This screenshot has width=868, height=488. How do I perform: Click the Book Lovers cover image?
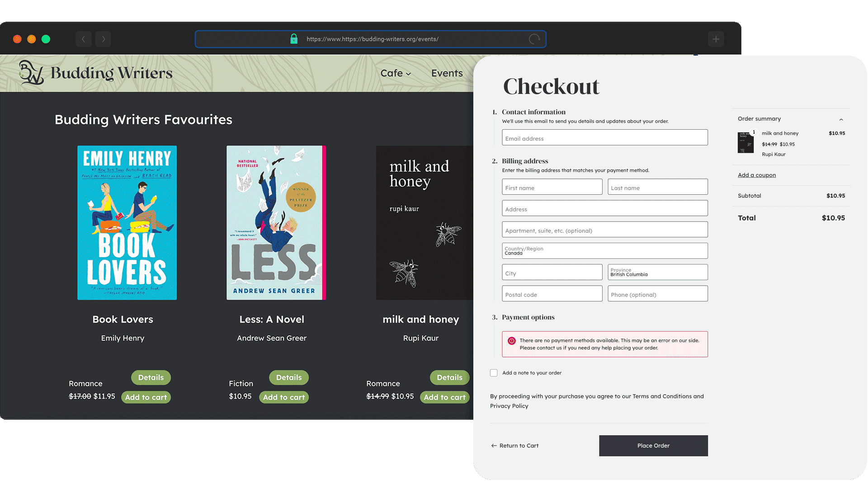click(x=127, y=223)
